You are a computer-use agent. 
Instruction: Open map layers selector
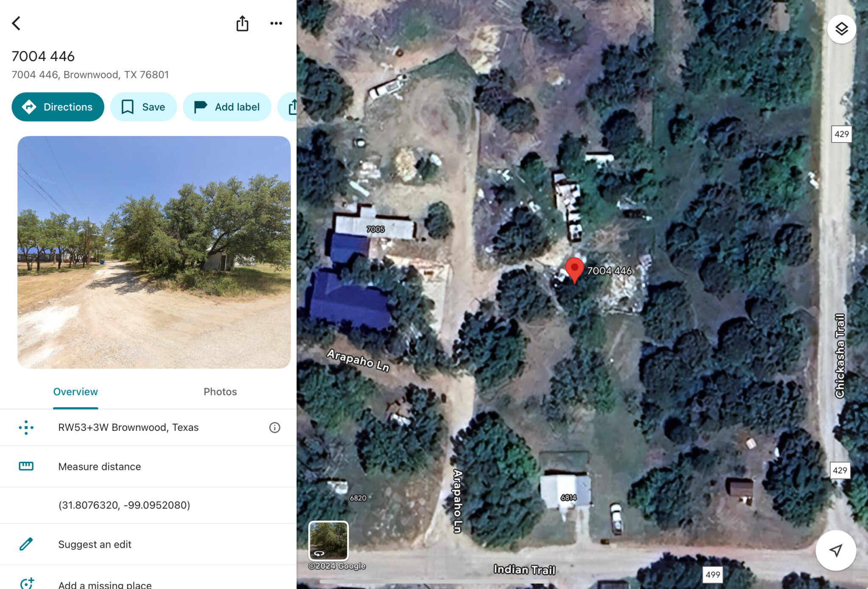(x=841, y=29)
